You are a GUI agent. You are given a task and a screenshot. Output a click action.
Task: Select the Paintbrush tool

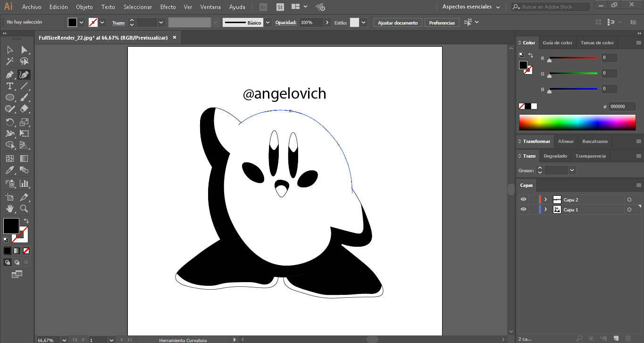click(x=24, y=97)
